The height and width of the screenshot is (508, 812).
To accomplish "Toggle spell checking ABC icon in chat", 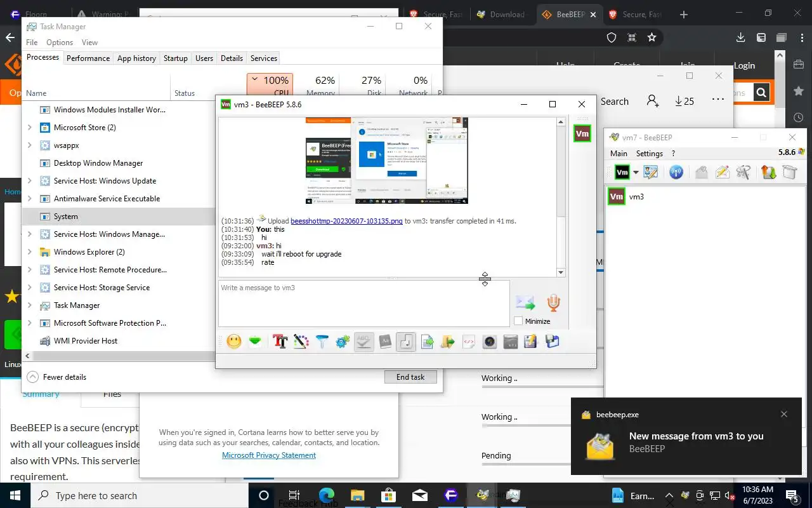I will point(363,342).
